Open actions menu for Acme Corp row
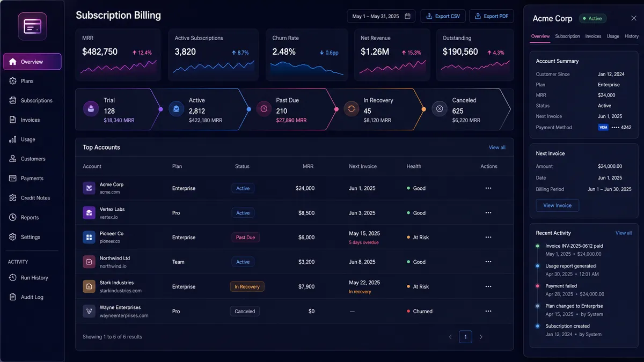This screenshot has width=644, height=362. (488, 188)
